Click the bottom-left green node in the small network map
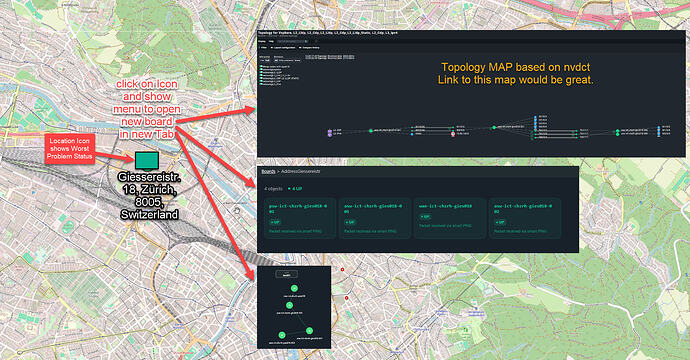The height and width of the screenshot is (360, 690). 282,335
